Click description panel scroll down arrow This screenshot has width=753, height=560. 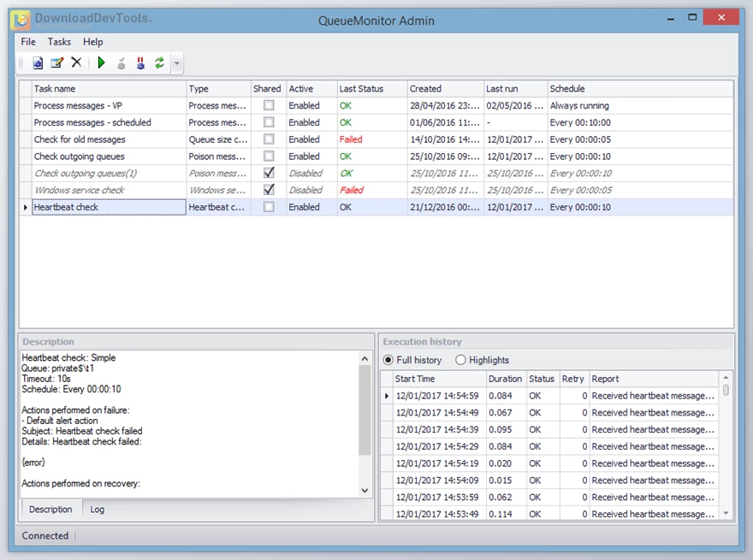tap(365, 491)
